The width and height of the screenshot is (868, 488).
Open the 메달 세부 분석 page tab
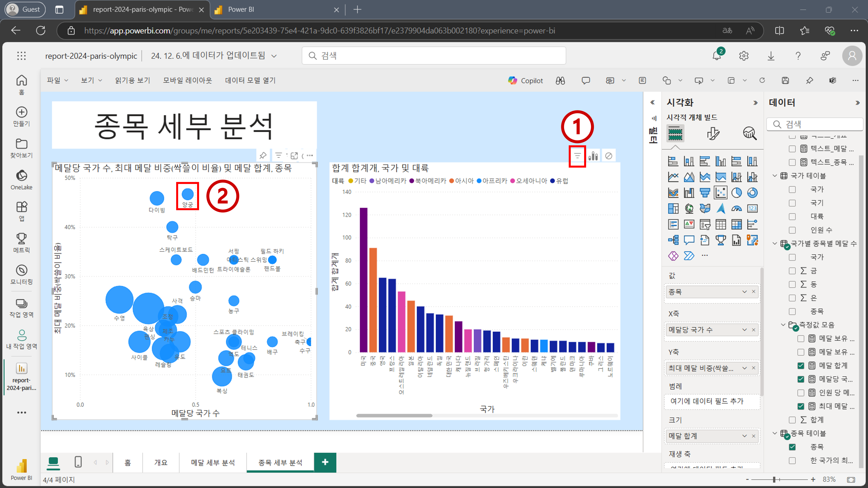[213, 462]
